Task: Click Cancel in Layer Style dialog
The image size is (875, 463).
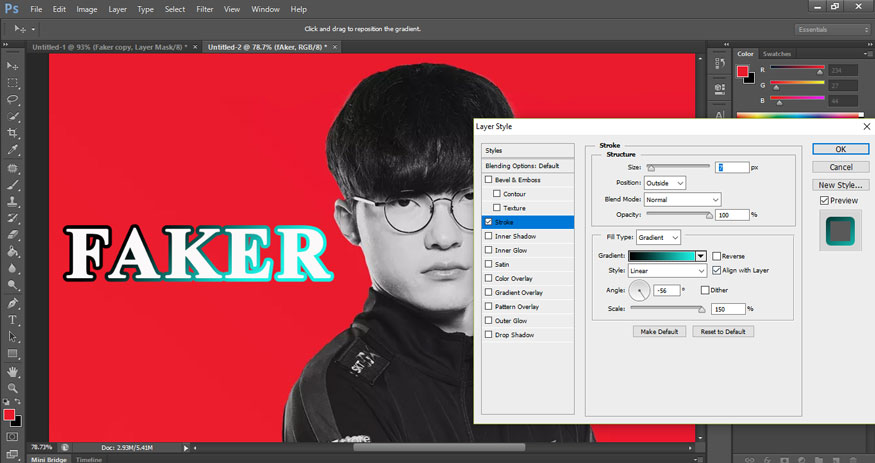Action: pyautogui.click(x=840, y=167)
